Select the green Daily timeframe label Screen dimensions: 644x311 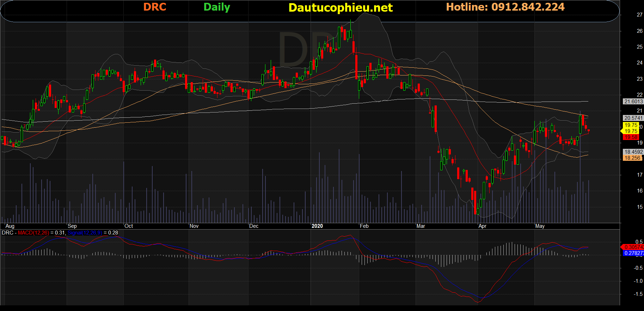[x=217, y=7]
